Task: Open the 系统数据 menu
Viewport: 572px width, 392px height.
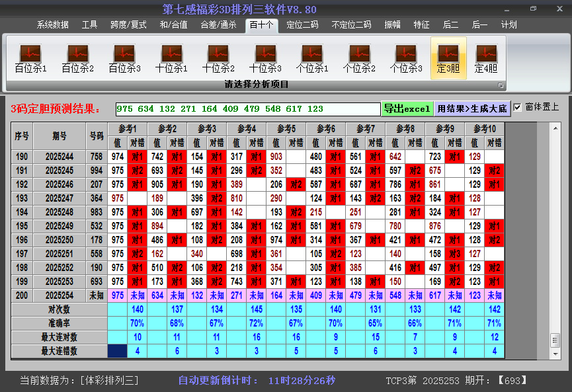Action: (x=53, y=25)
